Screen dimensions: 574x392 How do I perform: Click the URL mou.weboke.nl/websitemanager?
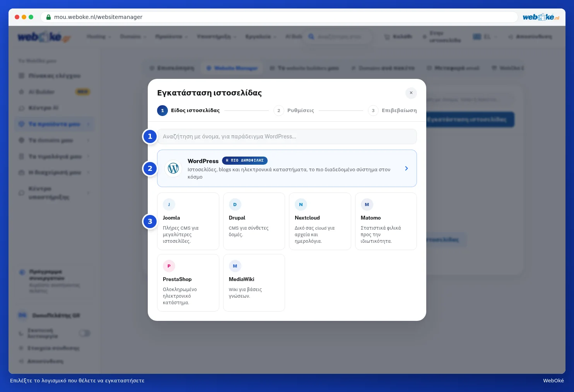[x=98, y=17]
